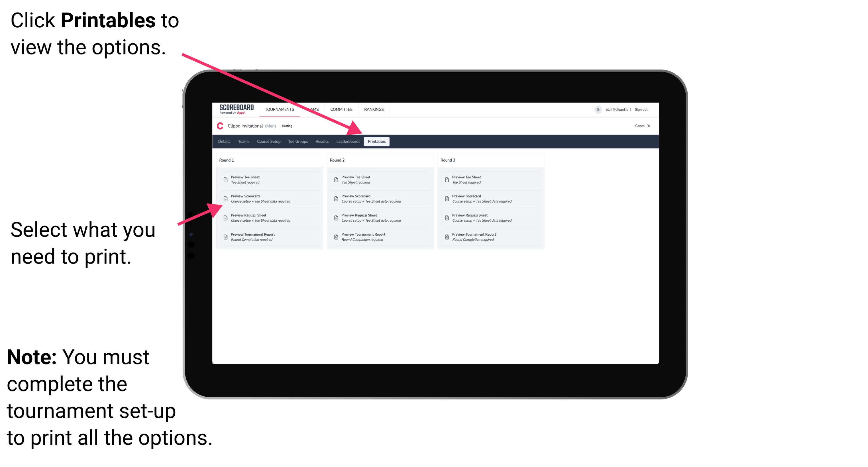The height and width of the screenshot is (467, 868).
Task: Click the Leaderboards tab
Action: [347, 142]
